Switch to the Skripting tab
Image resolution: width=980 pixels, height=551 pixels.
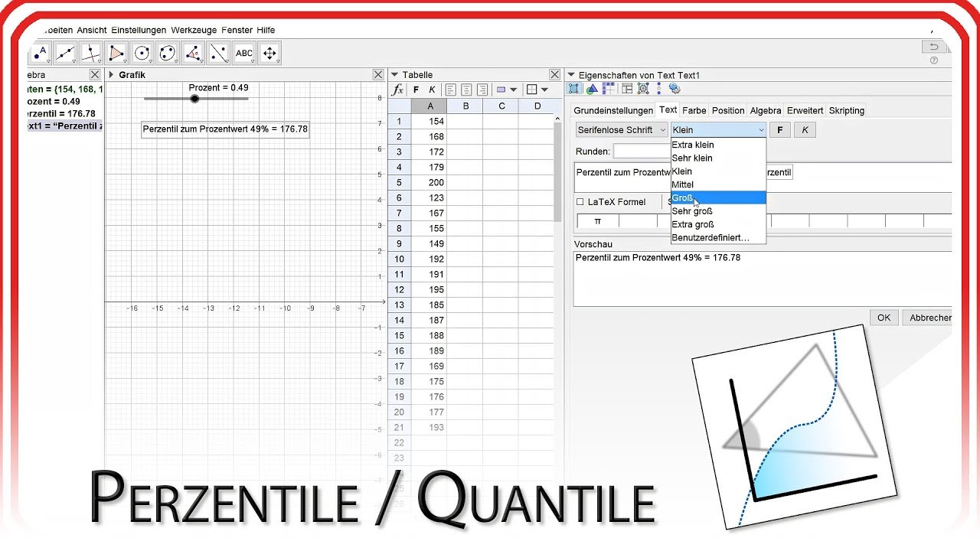[846, 110]
